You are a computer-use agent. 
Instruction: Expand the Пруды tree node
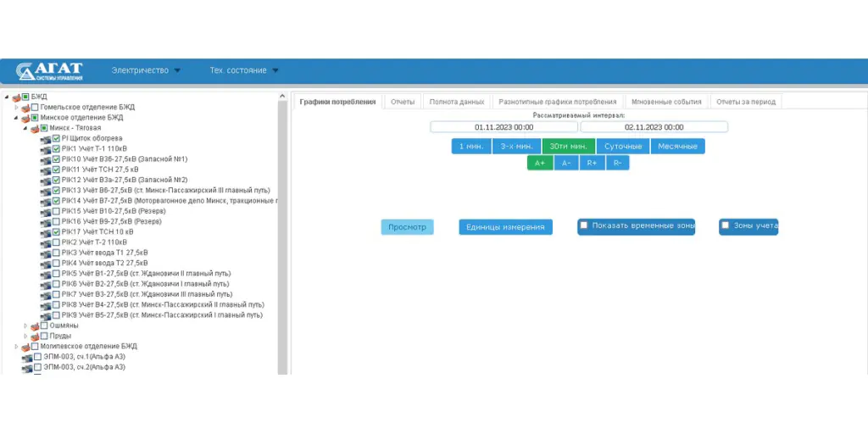tap(25, 337)
